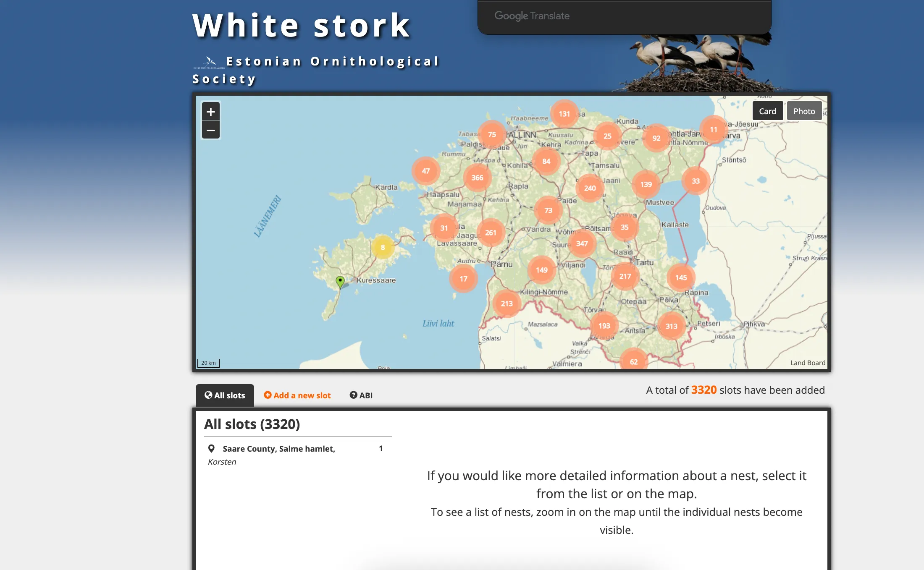The image size is (924, 570).
Task: Expand the 366 nest cluster marker
Action: 477,178
